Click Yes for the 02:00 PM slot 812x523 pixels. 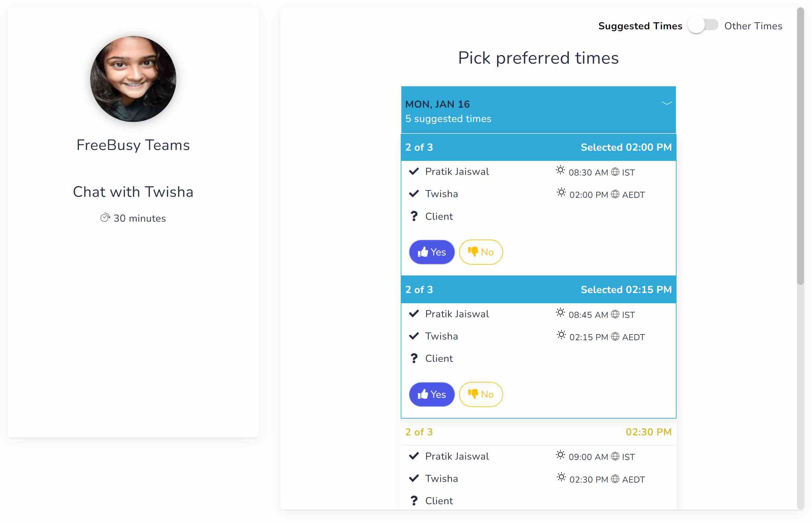point(431,252)
